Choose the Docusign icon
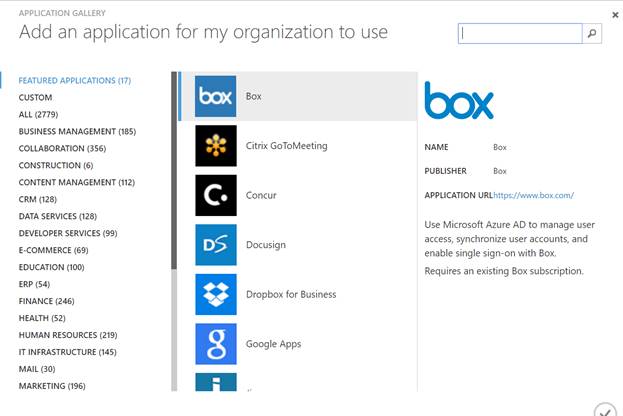 pos(216,245)
